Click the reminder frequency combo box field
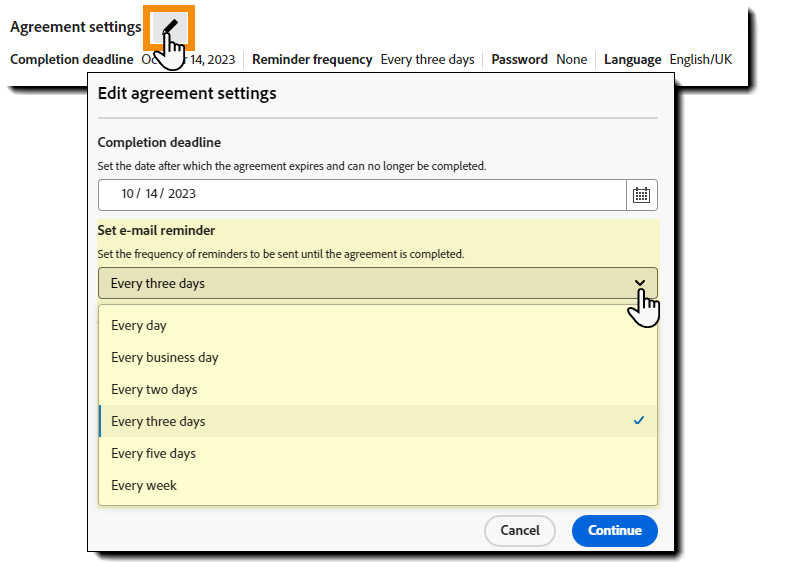The height and width of the screenshot is (562, 802). 360,283
